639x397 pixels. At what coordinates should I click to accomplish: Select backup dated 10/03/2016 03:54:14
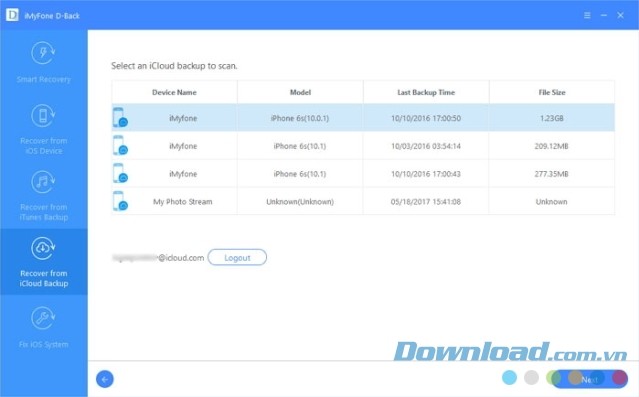click(426, 146)
